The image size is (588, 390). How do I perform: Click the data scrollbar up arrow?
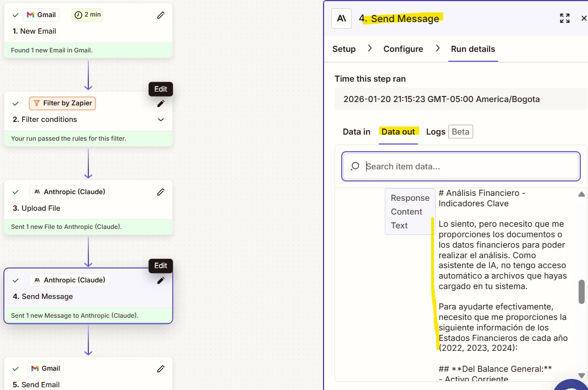coord(581,194)
